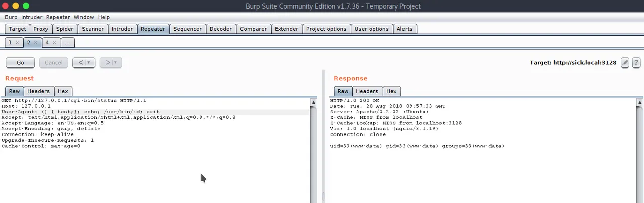644x203 pixels.
Task: Open the Burp menu
Action: (x=11, y=17)
